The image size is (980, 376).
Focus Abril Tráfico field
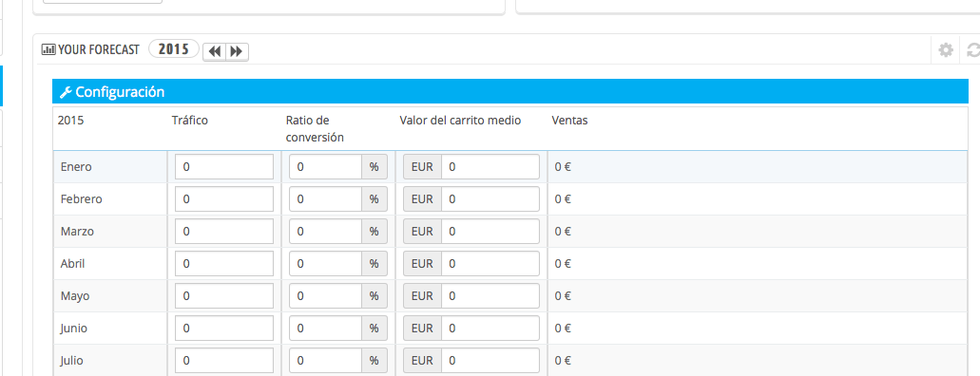pos(224,264)
